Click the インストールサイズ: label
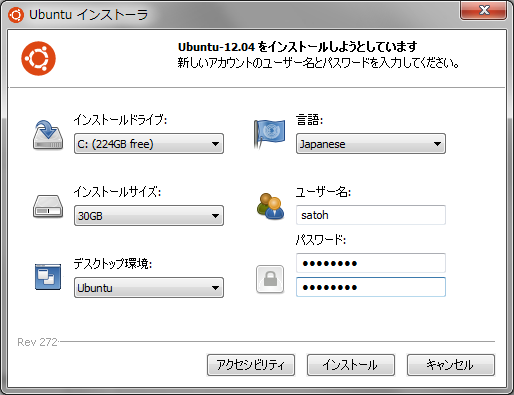The image size is (514, 395). click(x=117, y=192)
